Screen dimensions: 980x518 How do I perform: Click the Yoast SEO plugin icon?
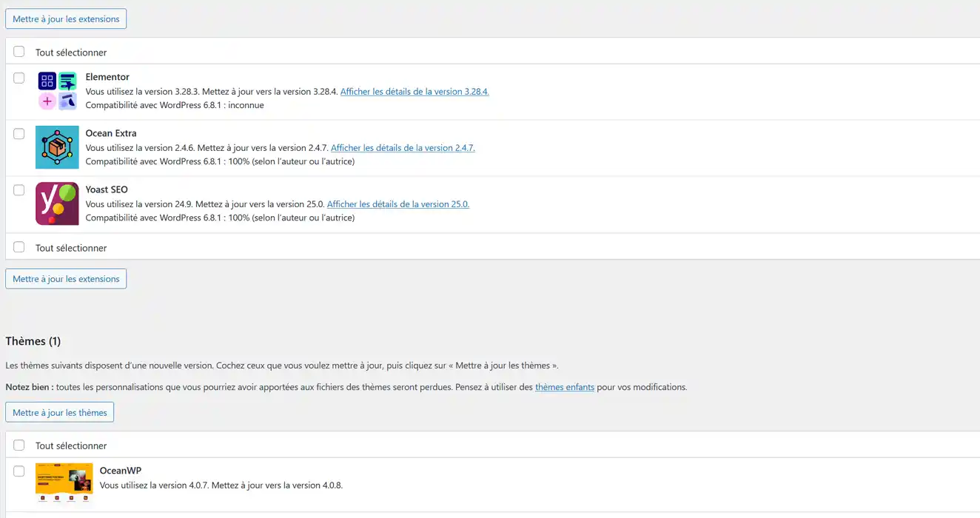tap(57, 203)
